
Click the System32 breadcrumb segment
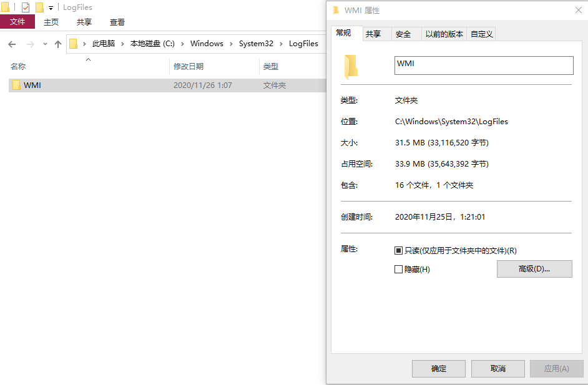tap(256, 44)
